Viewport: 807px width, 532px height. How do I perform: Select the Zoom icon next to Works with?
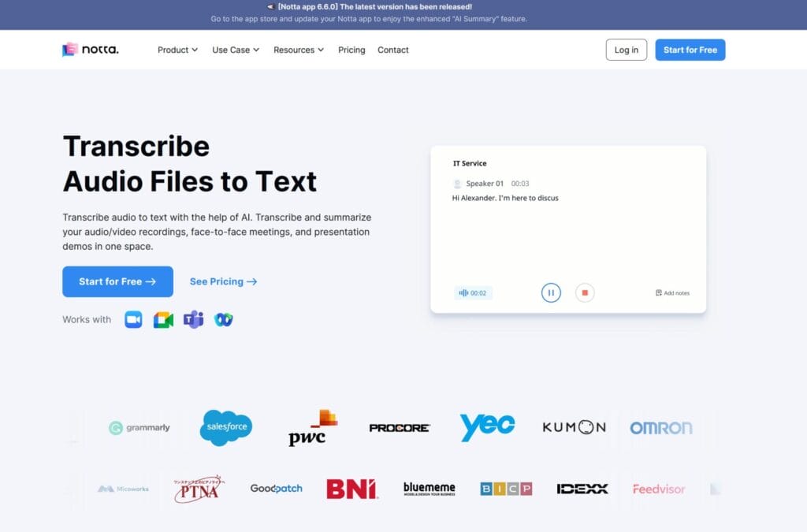tap(132, 319)
